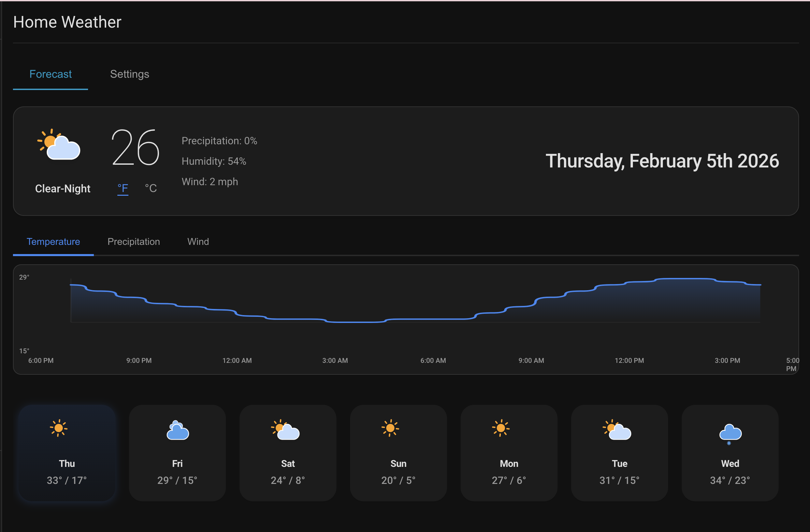This screenshot has width=810, height=532.
Task: Switch temperature units to °C
Action: (151, 188)
